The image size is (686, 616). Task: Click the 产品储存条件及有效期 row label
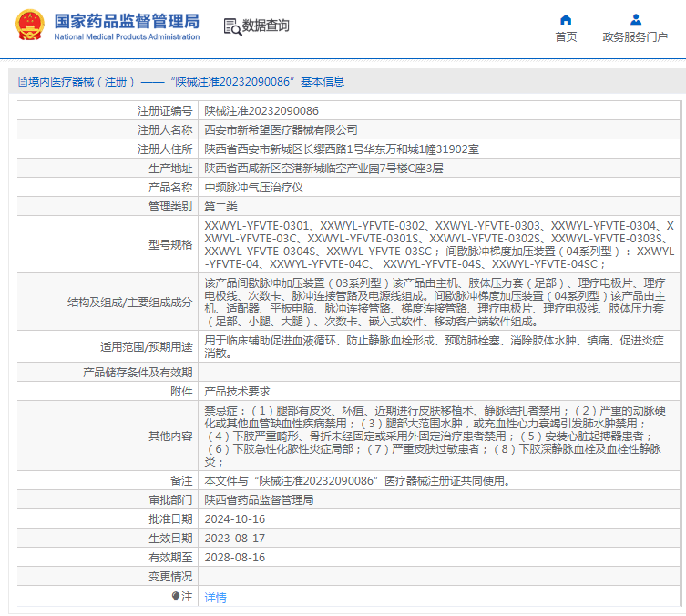pyautogui.click(x=138, y=373)
